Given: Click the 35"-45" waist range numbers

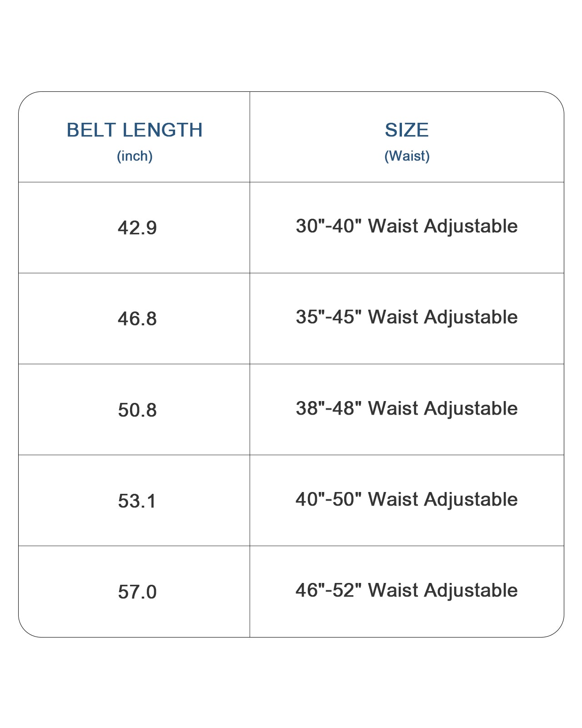Looking at the screenshot, I should pos(328,317).
